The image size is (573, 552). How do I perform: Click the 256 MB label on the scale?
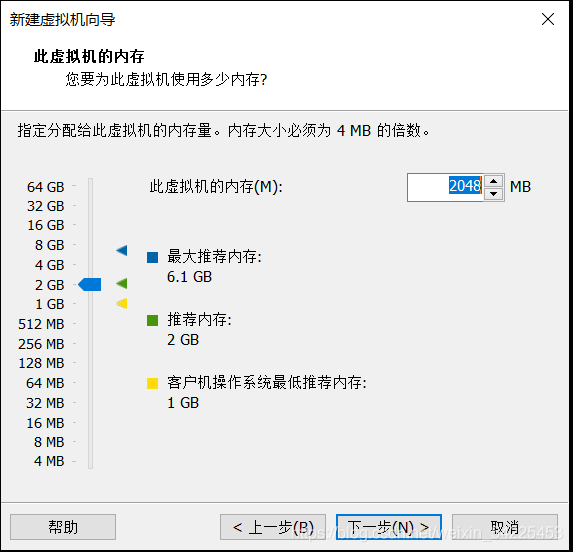41,344
